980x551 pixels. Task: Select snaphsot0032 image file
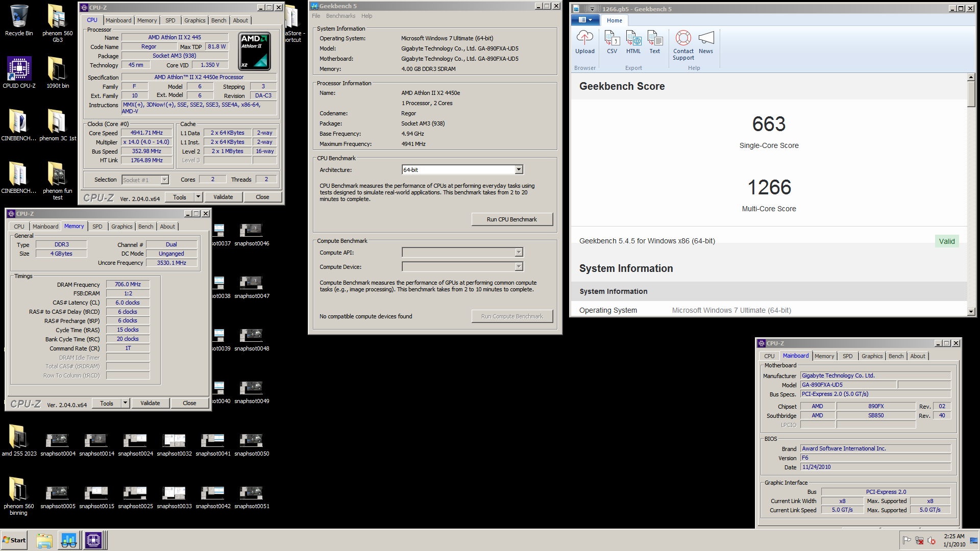tap(174, 445)
